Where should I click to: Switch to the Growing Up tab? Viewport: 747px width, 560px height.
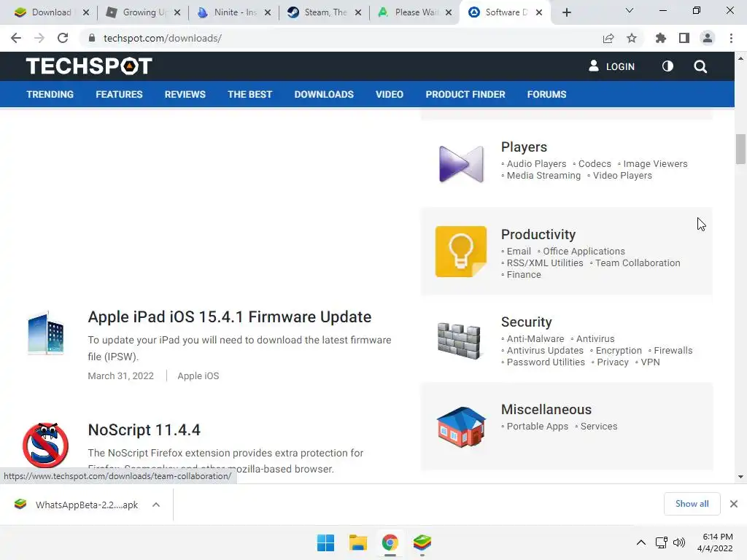coord(143,12)
